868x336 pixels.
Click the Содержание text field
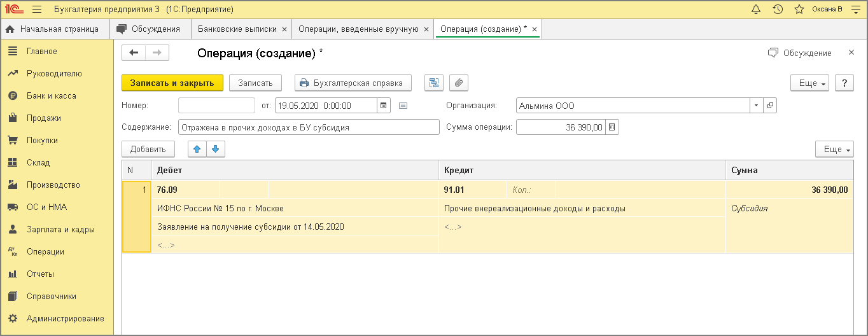click(309, 127)
